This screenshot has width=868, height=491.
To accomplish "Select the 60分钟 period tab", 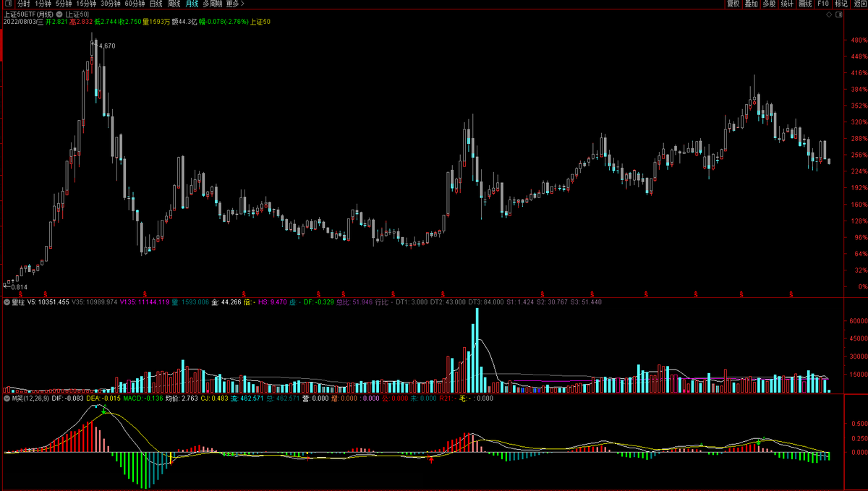I will click(135, 4).
